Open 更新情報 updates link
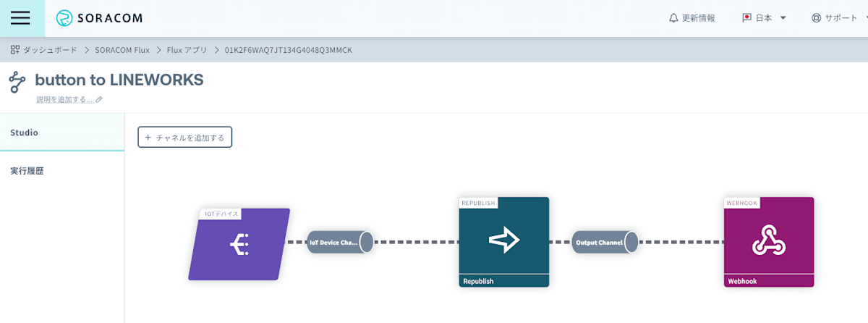This screenshot has width=868, height=323. [698, 18]
